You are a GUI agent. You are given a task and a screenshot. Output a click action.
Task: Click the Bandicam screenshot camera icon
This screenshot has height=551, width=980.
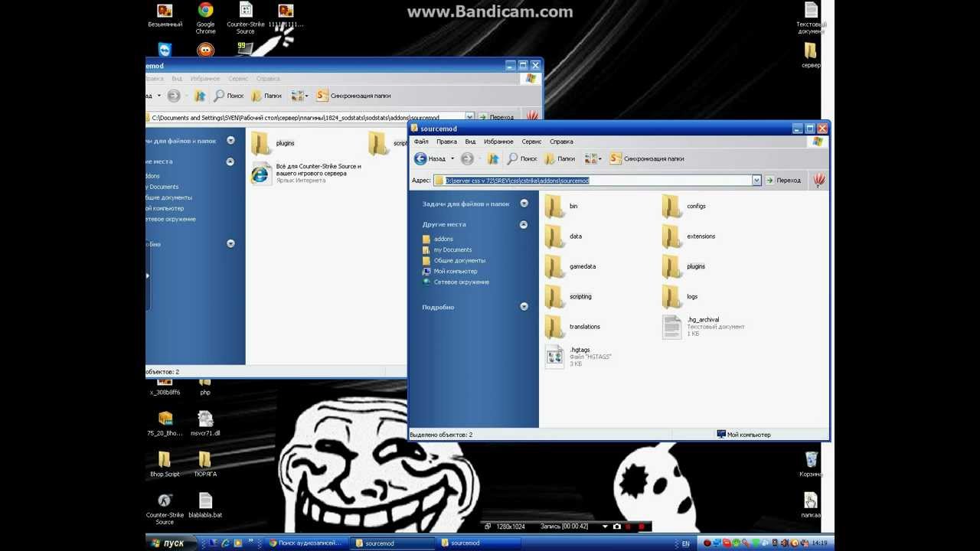click(617, 527)
